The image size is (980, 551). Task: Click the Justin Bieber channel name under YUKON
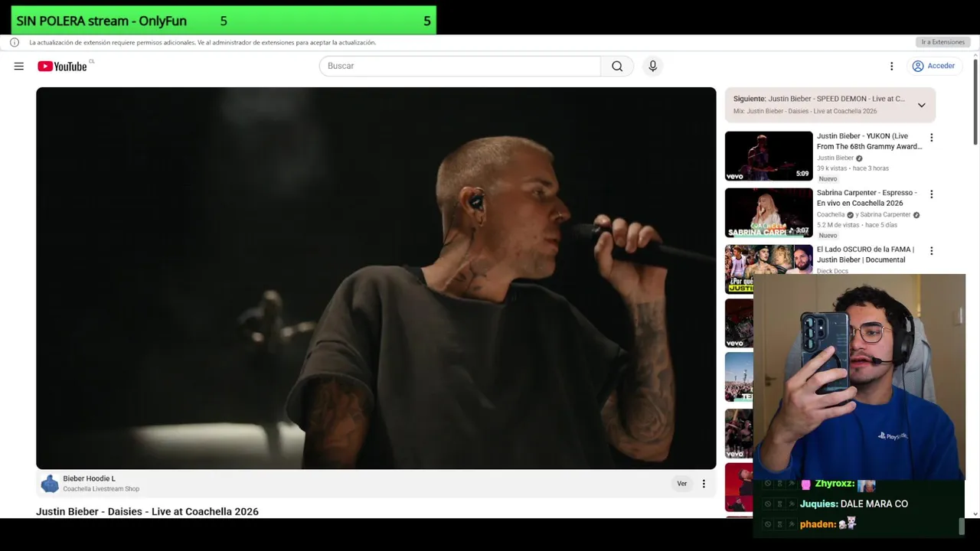tap(835, 158)
